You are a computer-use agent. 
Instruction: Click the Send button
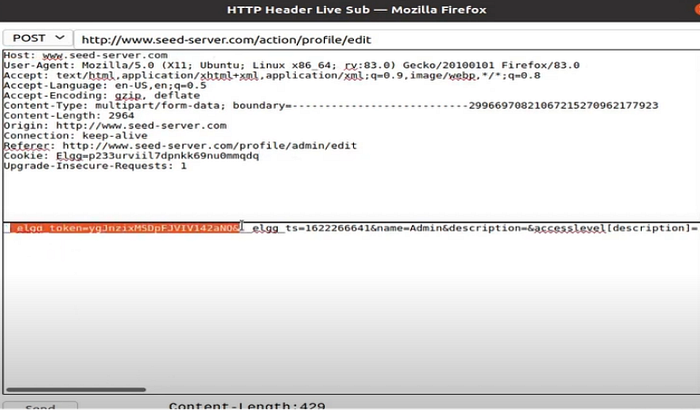(x=40, y=406)
